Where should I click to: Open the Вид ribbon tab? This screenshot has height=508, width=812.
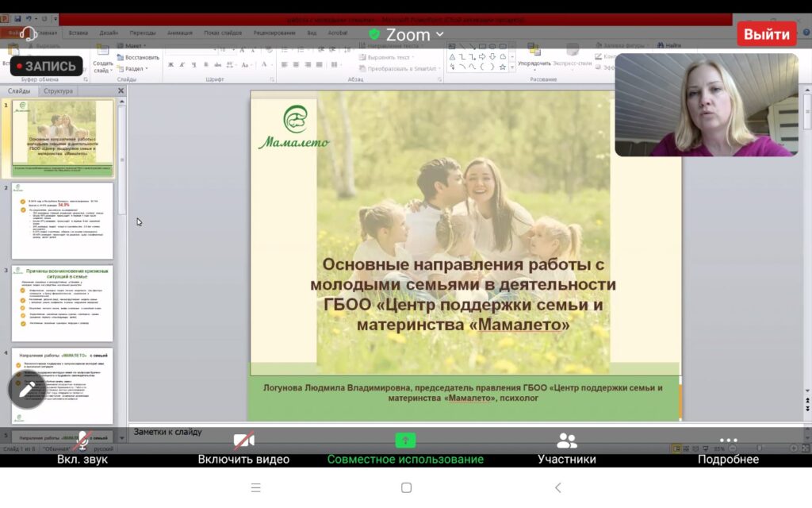coord(312,33)
